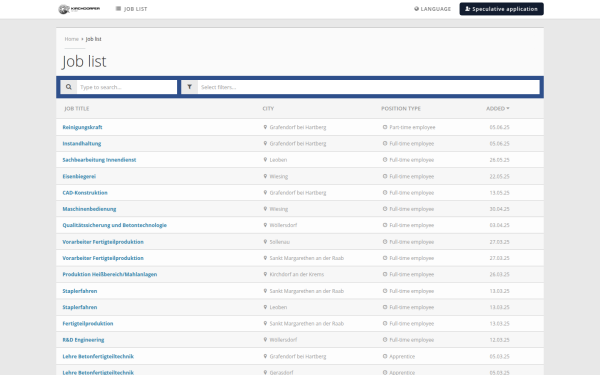
Task: Click clock icon in Maschinenbedienung row
Action: pos(385,209)
